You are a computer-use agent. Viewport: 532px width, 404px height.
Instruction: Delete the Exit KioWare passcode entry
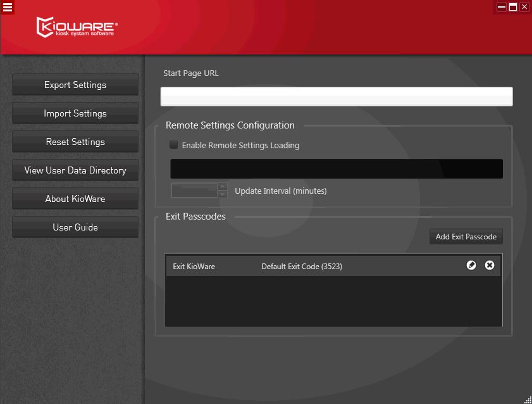pyautogui.click(x=490, y=265)
